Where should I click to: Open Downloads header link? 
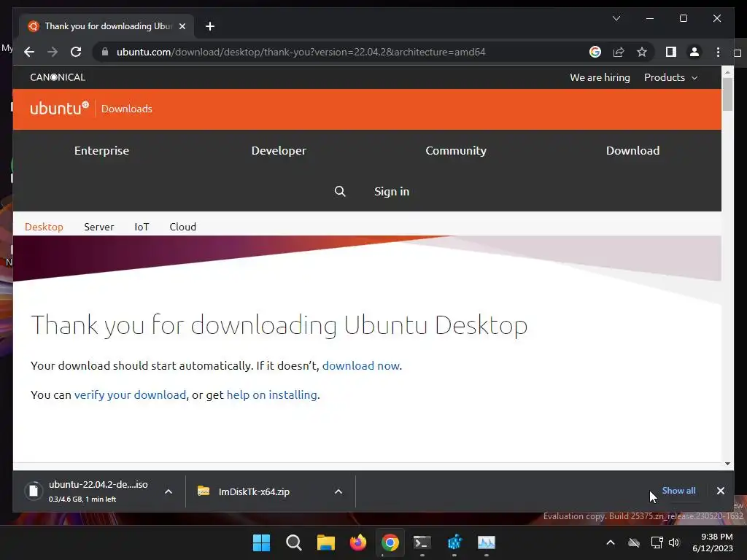[x=127, y=109]
